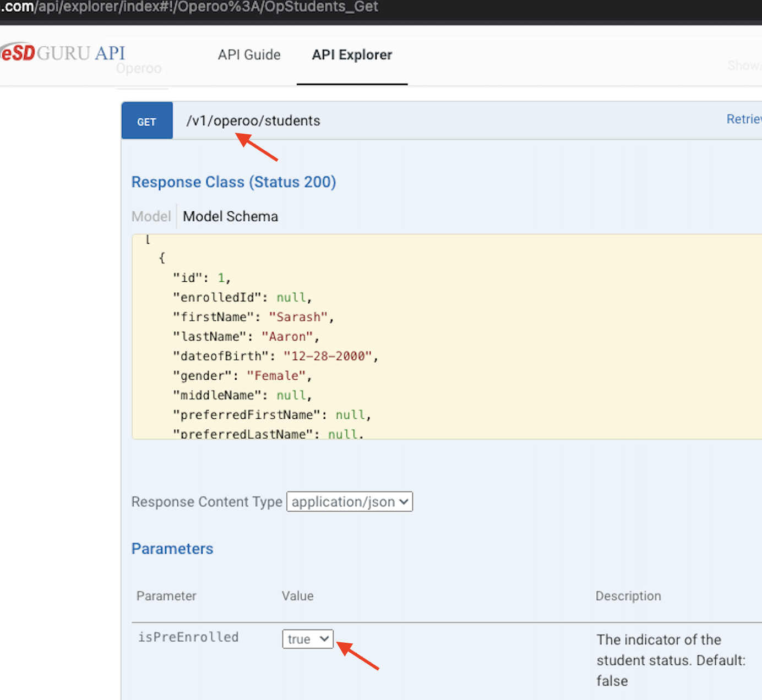Click the eSD GURU API logo
Screen dimensions: 762x700
63,53
